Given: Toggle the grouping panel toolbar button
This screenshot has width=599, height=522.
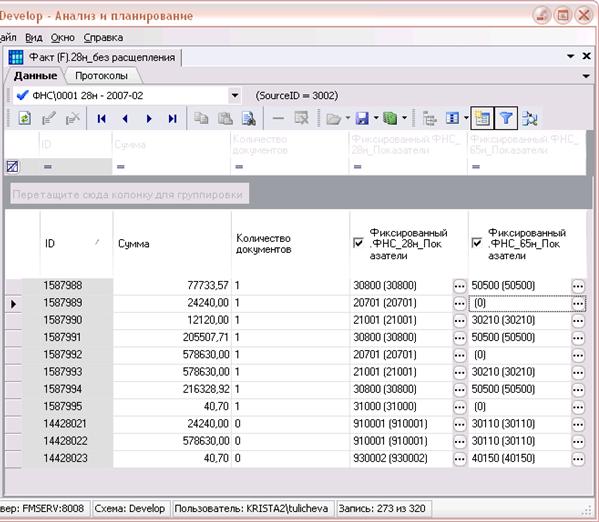Looking at the screenshot, I should 482,118.
